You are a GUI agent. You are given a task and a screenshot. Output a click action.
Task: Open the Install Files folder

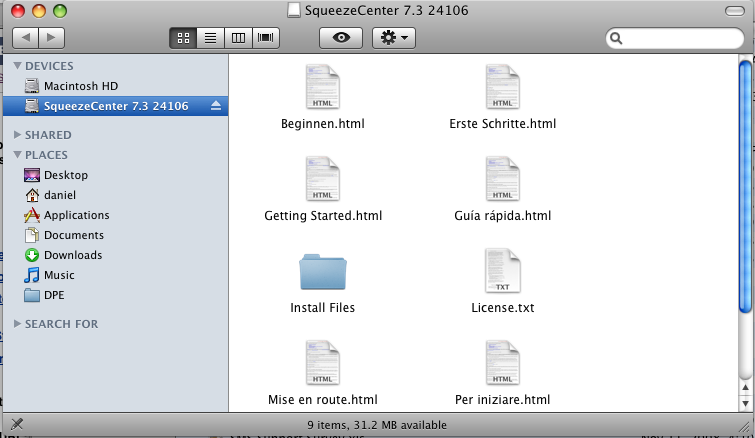click(x=322, y=274)
